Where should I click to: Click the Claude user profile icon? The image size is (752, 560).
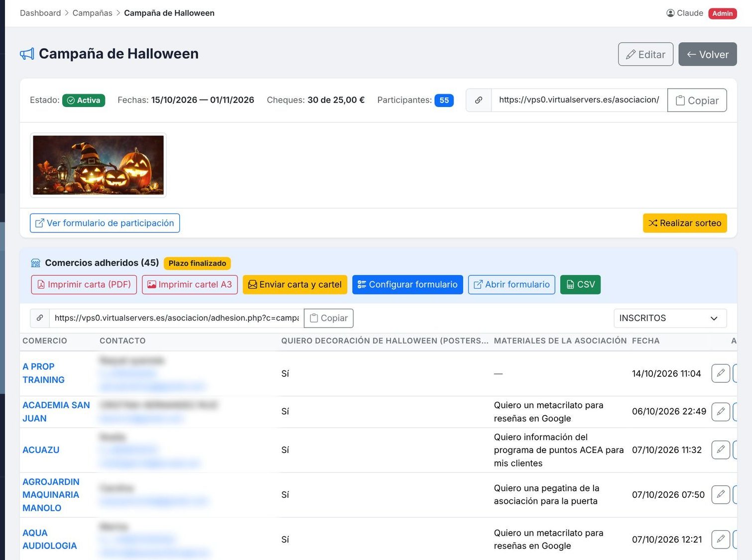670,13
